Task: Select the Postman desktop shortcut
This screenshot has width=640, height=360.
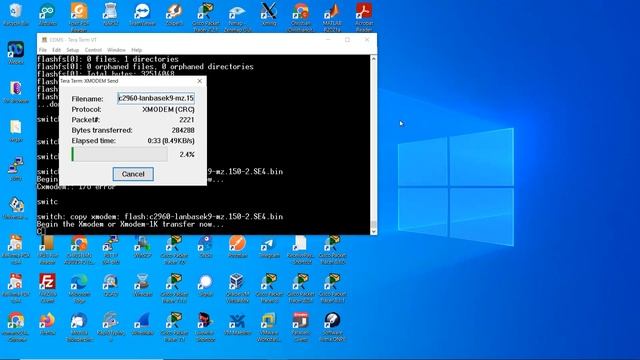Action: 237,247
